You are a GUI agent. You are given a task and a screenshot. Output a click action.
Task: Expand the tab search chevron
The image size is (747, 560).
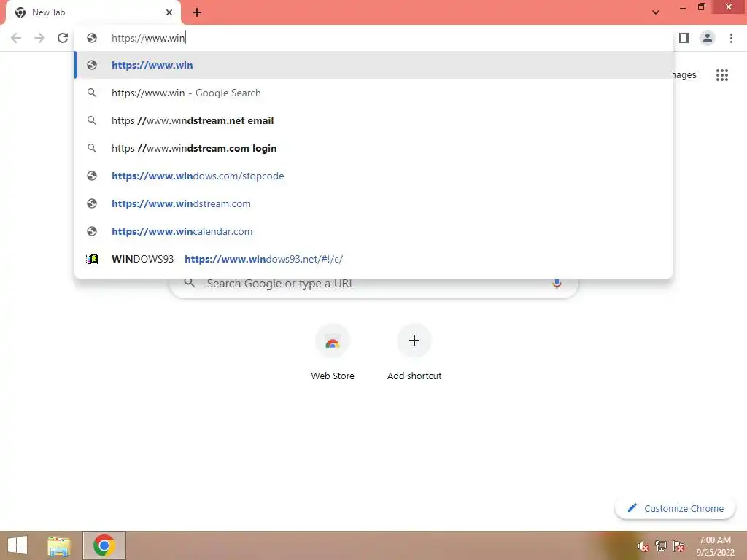point(656,12)
